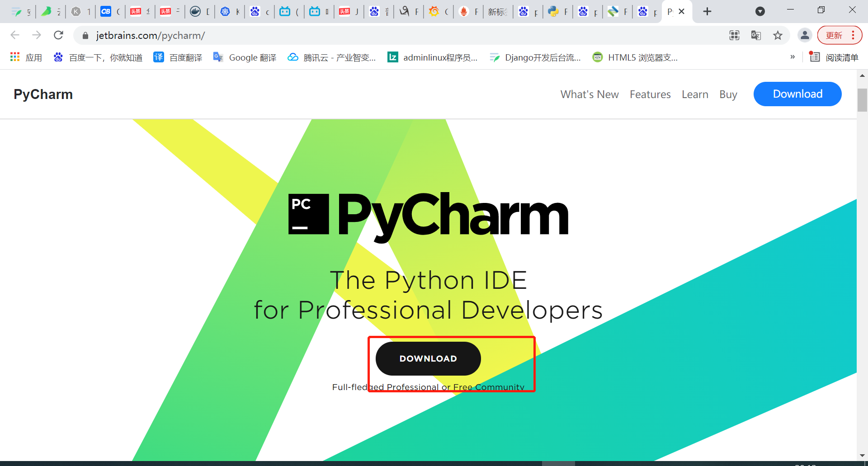Open the Apps grid icon in bookmarks bar
This screenshot has width=868, height=466.
[15, 57]
